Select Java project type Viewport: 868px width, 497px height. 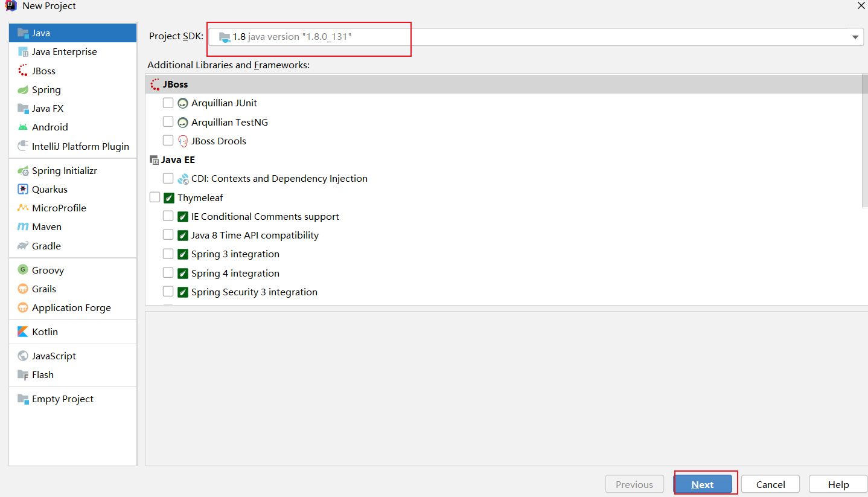[x=72, y=33]
